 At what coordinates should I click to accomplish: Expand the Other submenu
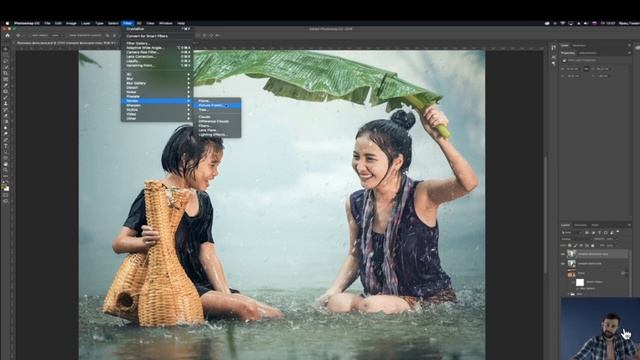coord(157,119)
